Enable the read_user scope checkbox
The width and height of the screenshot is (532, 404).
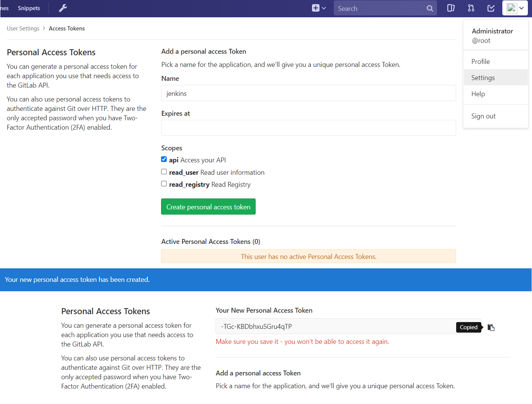(x=164, y=172)
